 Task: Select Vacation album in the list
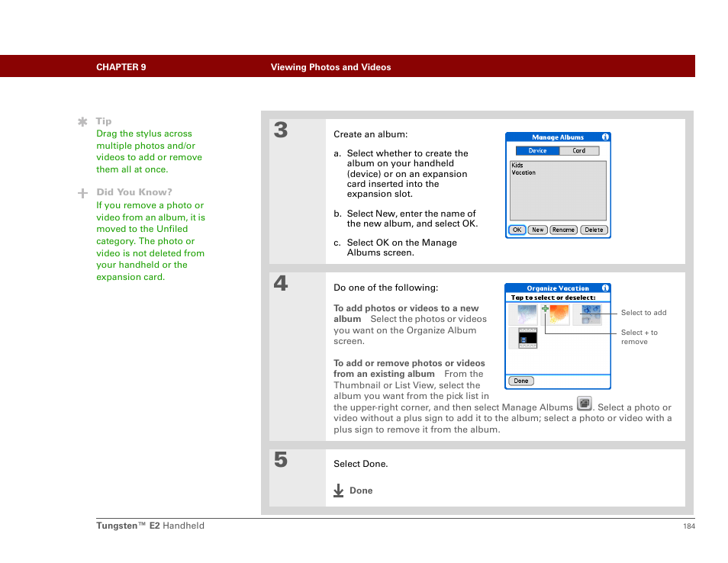point(523,172)
